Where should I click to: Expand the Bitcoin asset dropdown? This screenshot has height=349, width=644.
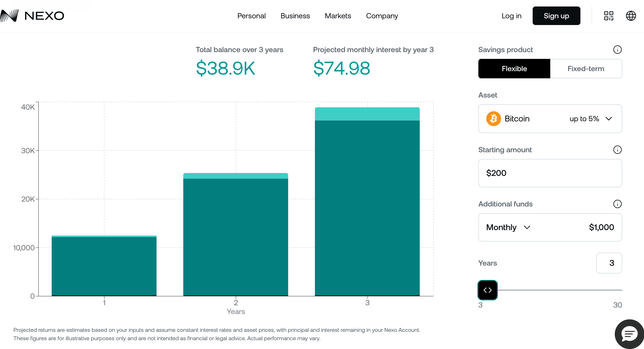click(550, 118)
